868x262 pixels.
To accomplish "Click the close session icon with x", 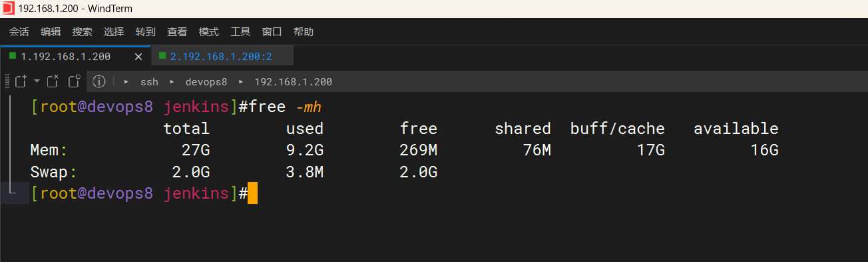I will [x=53, y=81].
